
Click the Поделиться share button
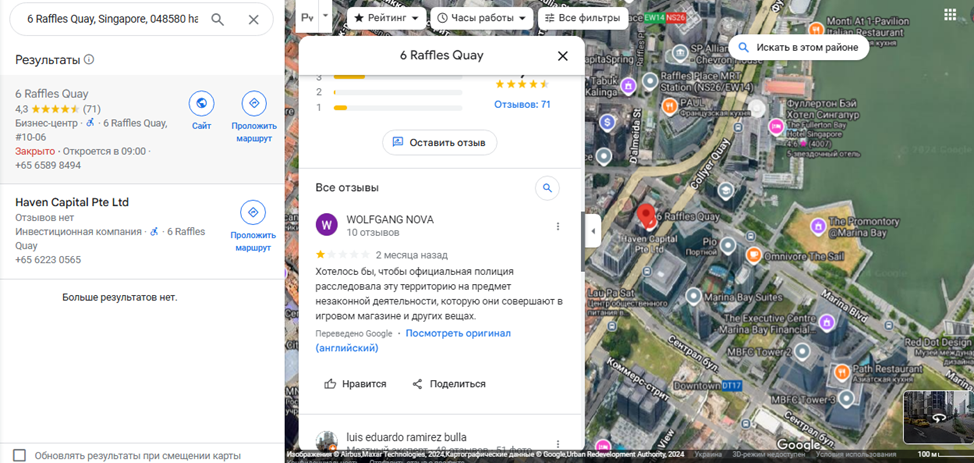click(449, 384)
